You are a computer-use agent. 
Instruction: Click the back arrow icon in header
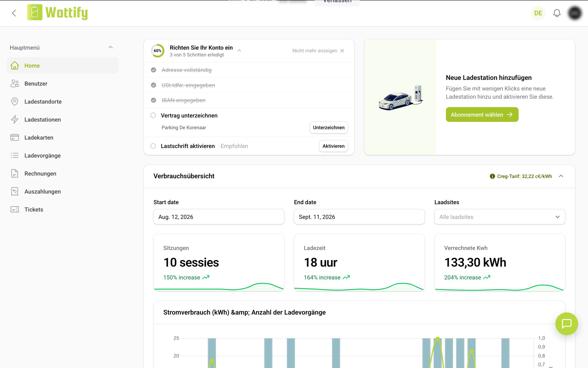pos(14,13)
